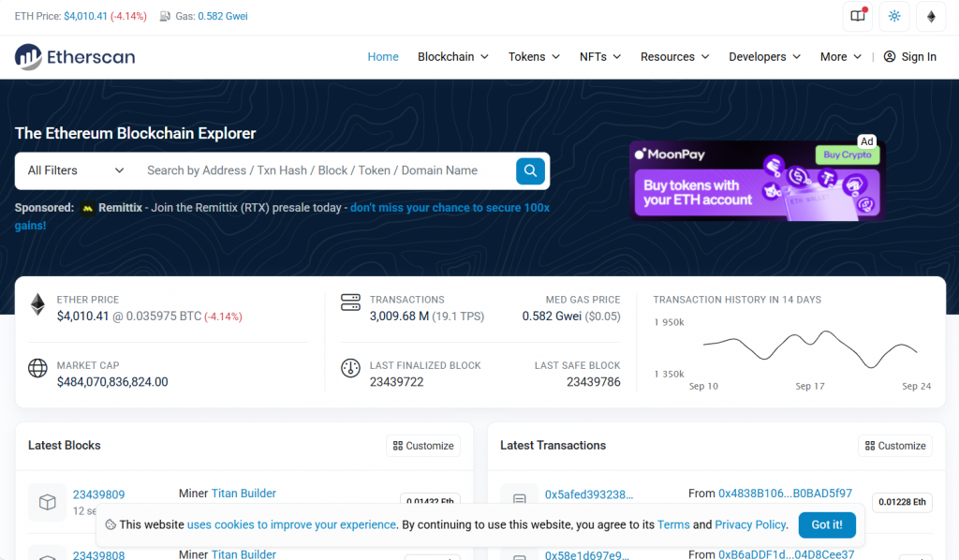Expand the Resources menu
Viewport: 959px width, 560px height.
(674, 57)
